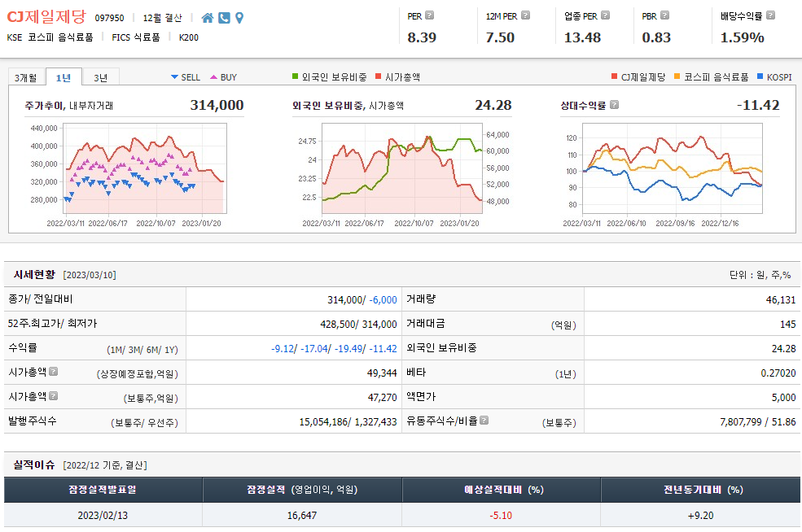This screenshot has height=532, width=802.
Task: Open help icon beside 상대수익률 title
Action: tap(614, 105)
